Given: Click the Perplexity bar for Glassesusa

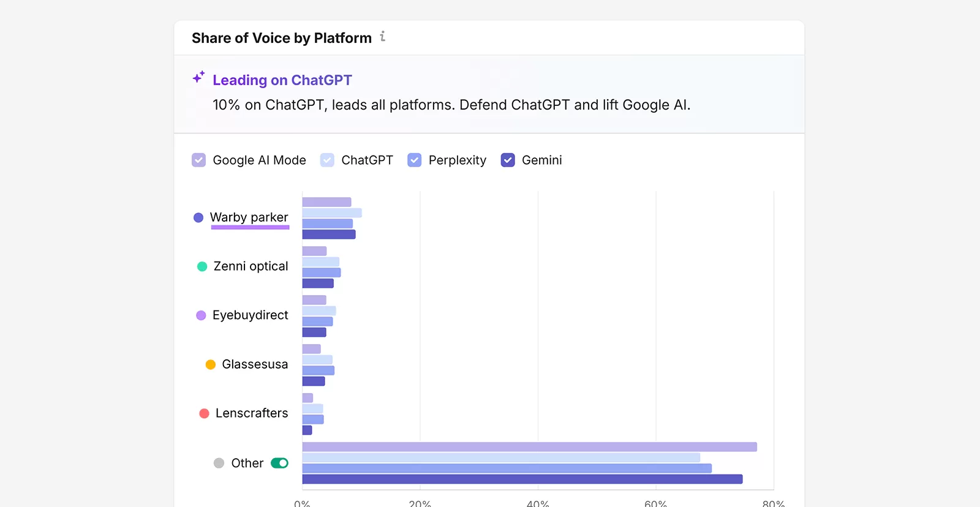Looking at the screenshot, I should coord(318,370).
